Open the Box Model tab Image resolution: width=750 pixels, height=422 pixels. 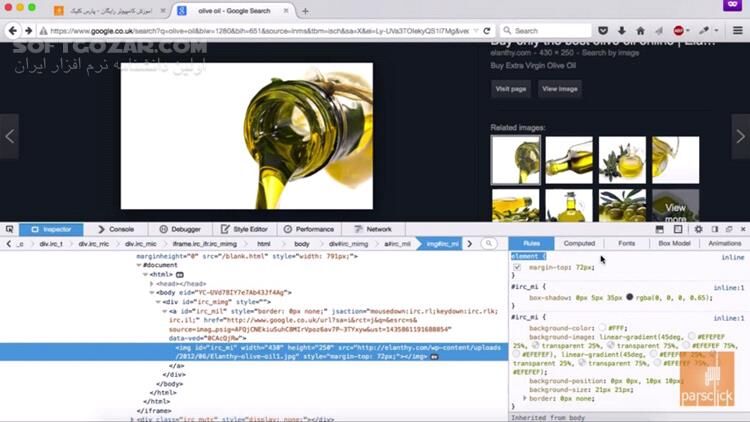click(x=674, y=243)
